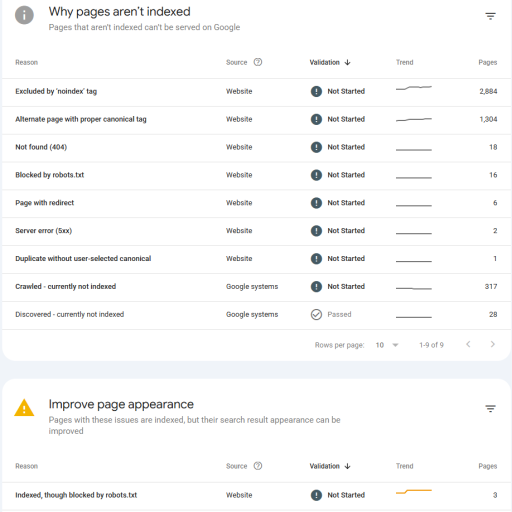
Task: Open Duplicate without user-selected canonical row
Action: [x=256, y=259]
